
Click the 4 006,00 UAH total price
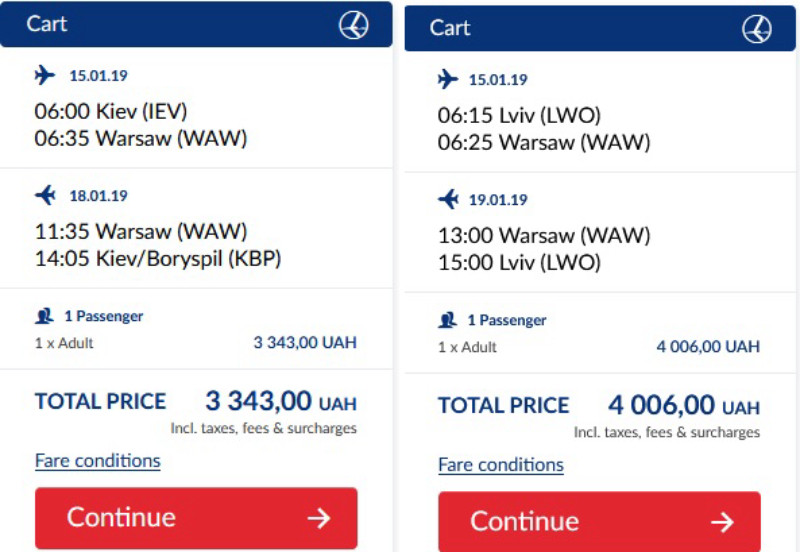pos(684,406)
